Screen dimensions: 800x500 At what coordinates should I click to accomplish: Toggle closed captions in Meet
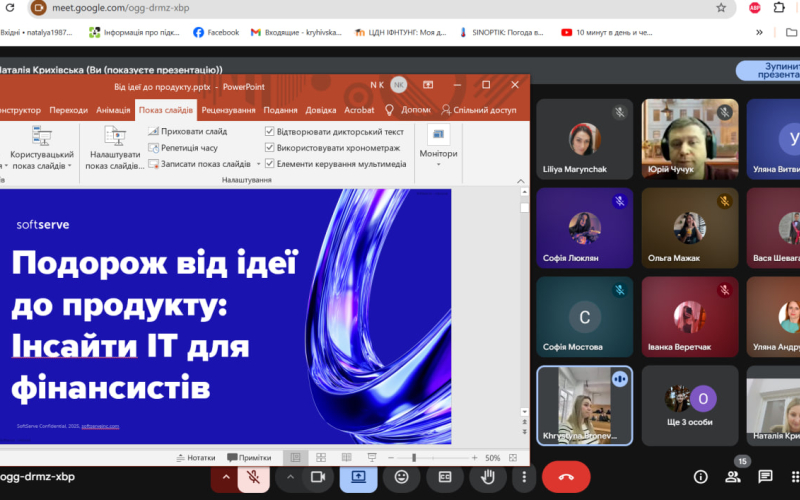click(x=445, y=477)
